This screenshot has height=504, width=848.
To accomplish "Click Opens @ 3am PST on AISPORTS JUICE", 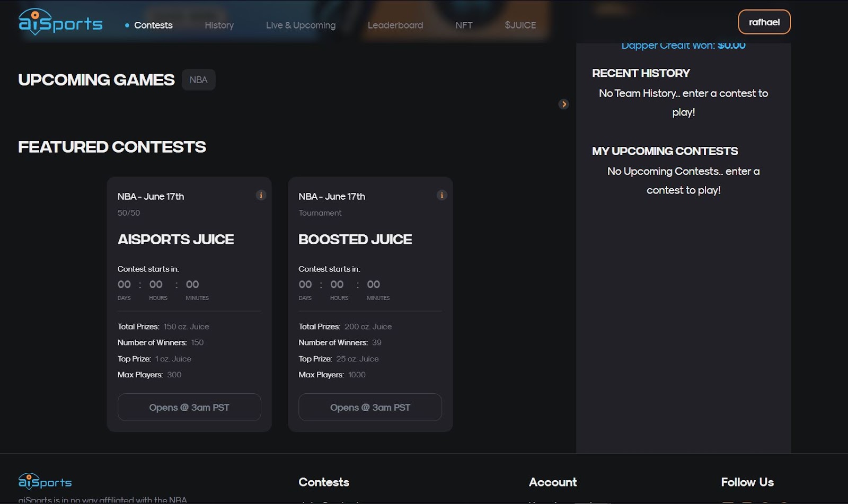I will tap(189, 407).
